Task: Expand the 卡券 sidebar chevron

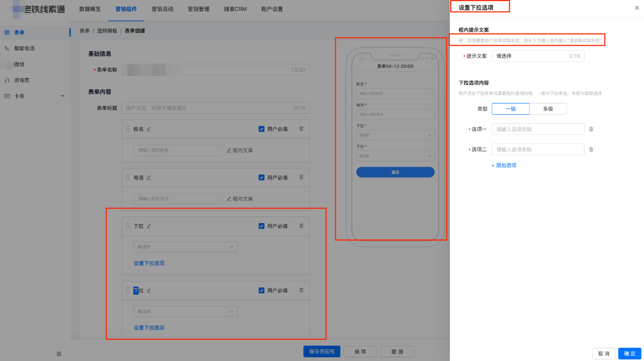Action: point(62,96)
